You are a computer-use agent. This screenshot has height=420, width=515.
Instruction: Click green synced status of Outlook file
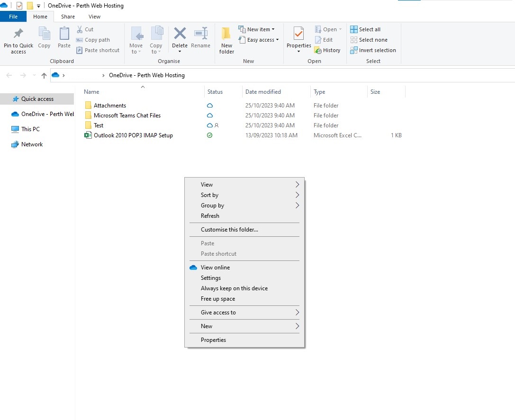[209, 135]
